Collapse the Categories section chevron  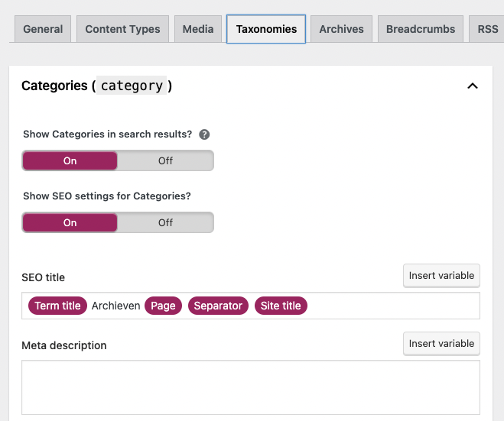tap(473, 86)
